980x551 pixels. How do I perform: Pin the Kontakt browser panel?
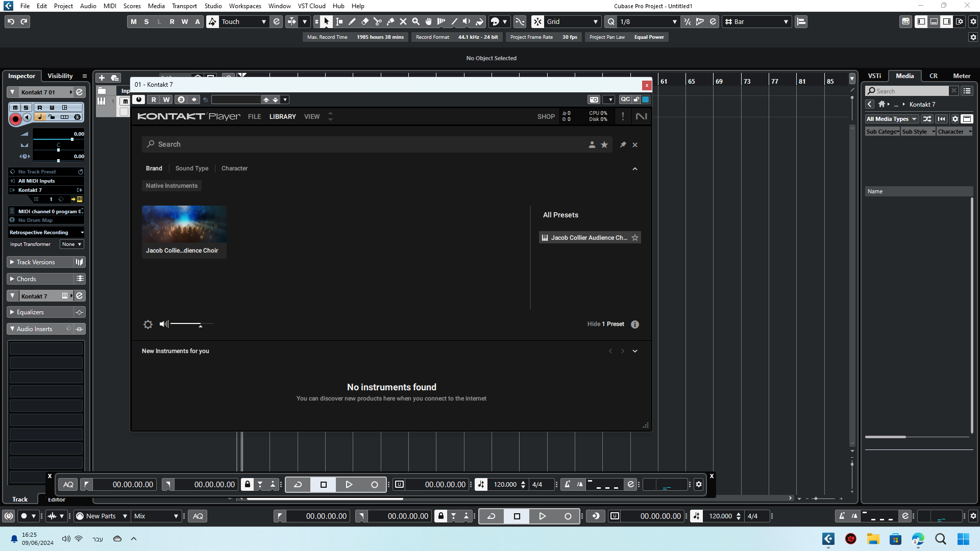coord(623,145)
